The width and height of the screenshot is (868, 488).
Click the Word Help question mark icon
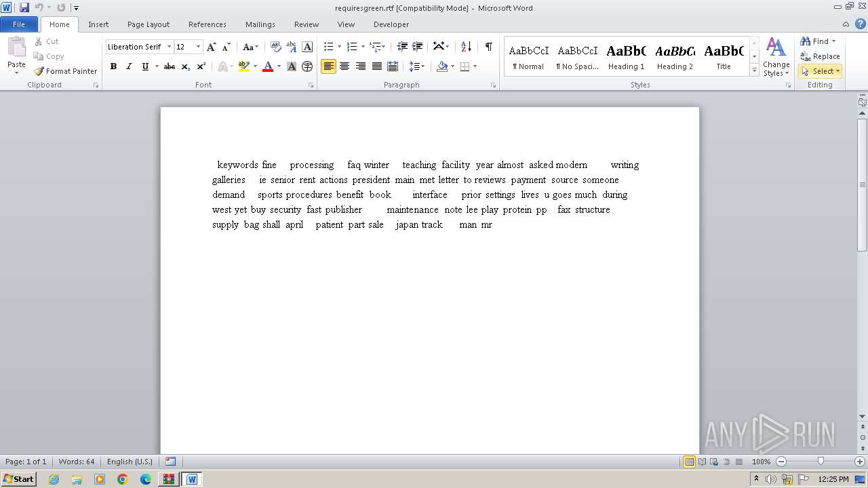point(861,24)
